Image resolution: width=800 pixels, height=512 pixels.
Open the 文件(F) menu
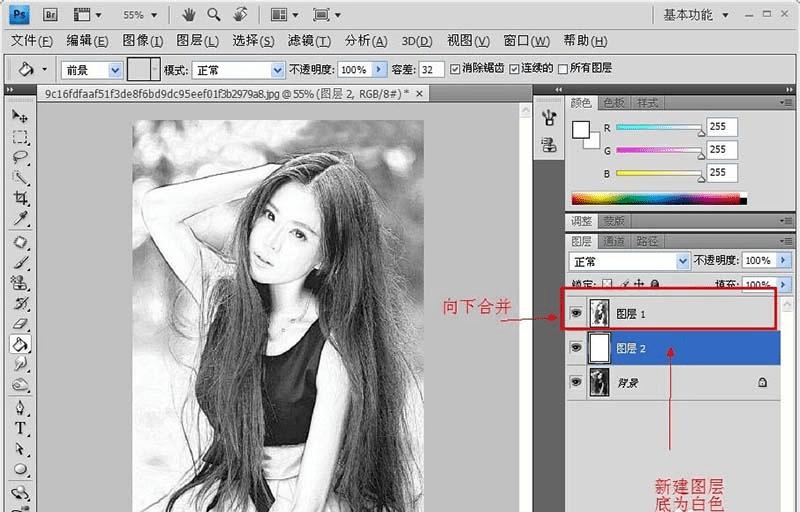(32, 41)
